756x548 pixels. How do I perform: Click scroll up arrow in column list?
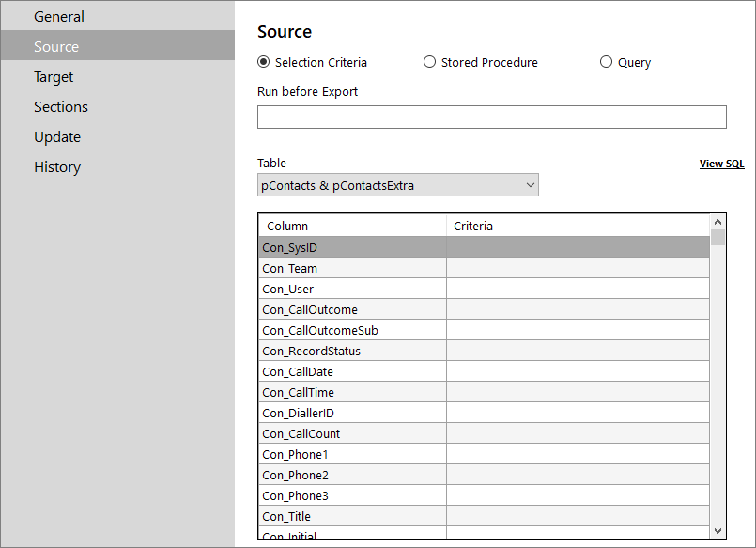717,222
